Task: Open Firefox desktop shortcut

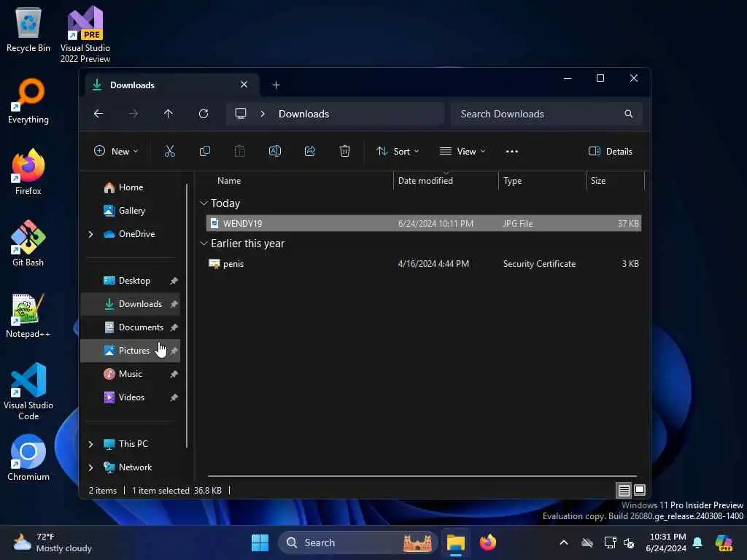Action: tap(28, 172)
